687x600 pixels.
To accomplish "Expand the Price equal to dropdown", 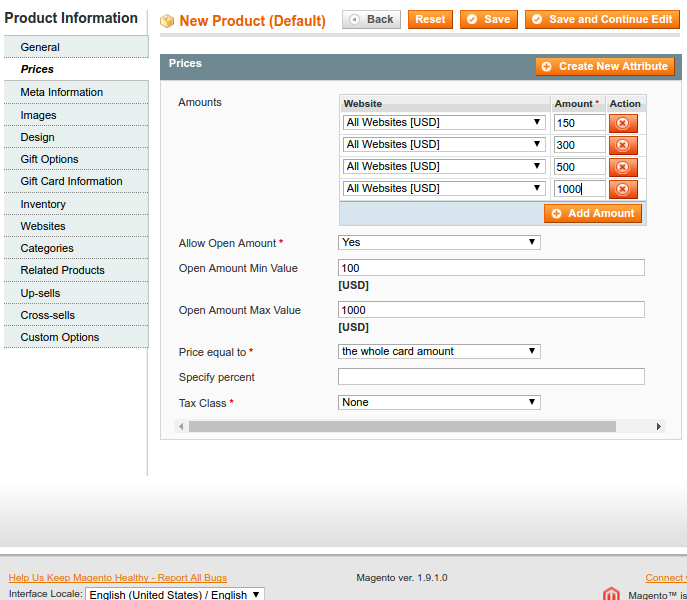I will coord(439,352).
